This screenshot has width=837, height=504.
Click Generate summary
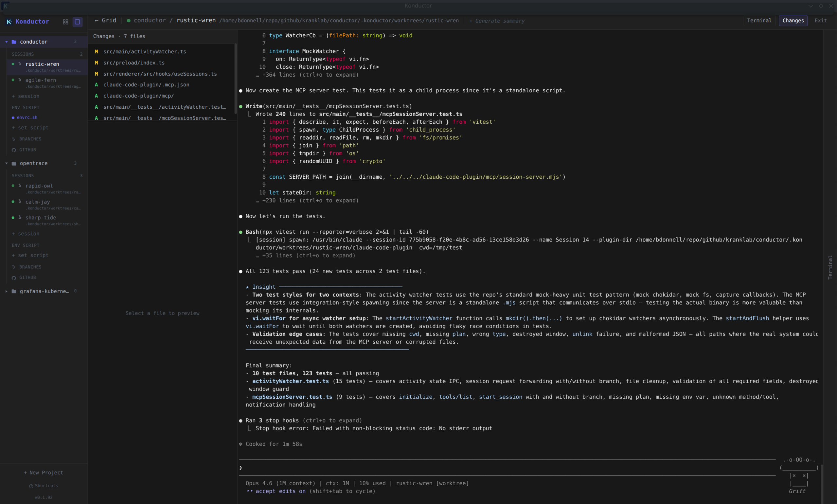[x=496, y=21]
